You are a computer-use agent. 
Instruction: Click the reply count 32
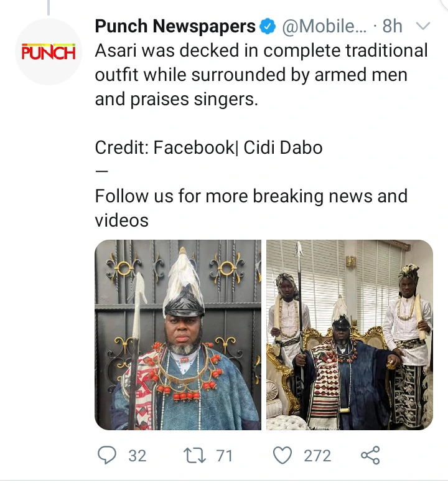[137, 456]
